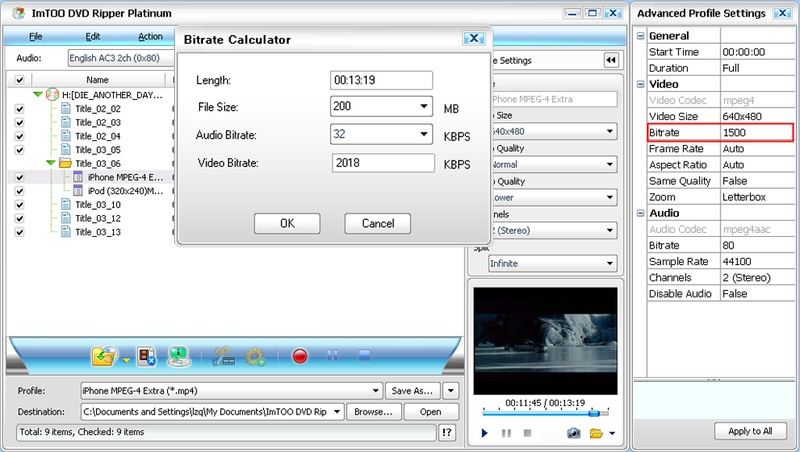
Task: Click the Video Bitrate field
Action: [383, 163]
